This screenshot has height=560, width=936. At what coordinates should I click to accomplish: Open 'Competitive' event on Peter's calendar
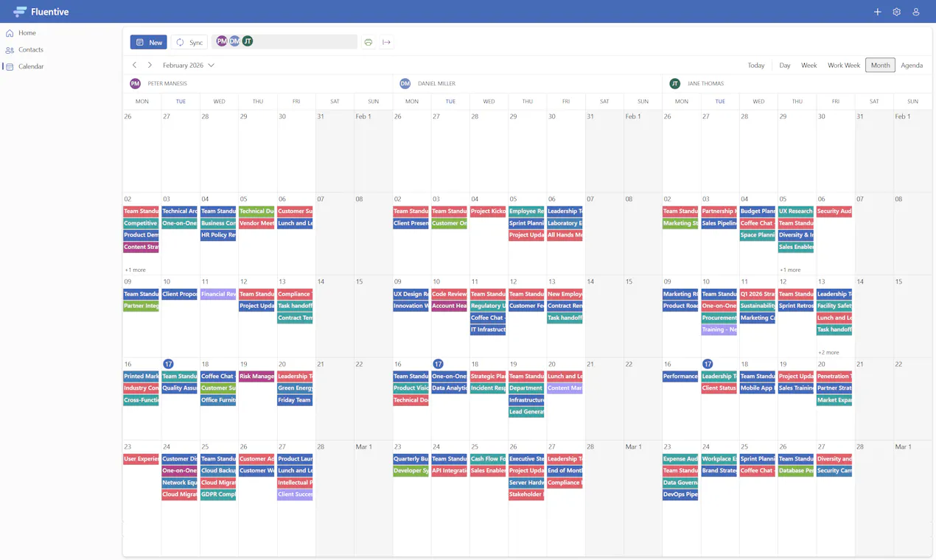[141, 223]
